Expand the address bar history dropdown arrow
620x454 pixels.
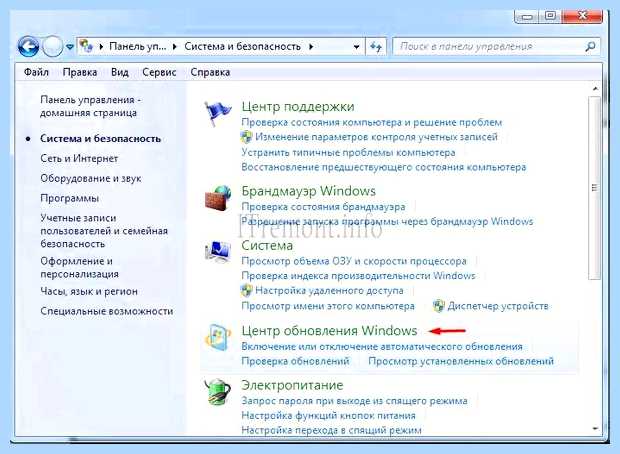click(356, 47)
